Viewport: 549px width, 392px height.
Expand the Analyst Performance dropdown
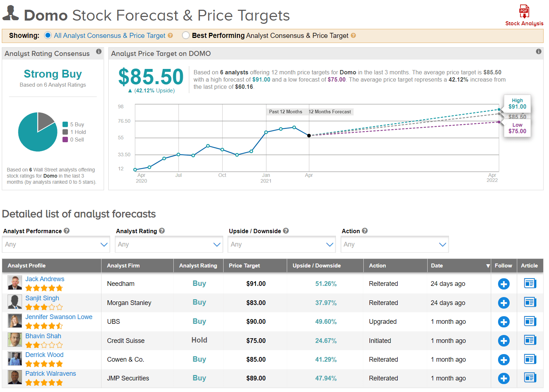(56, 244)
